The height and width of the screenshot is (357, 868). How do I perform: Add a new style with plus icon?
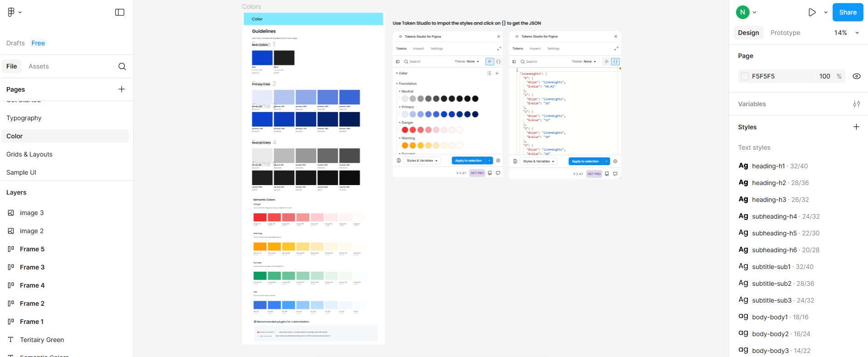pos(856,127)
